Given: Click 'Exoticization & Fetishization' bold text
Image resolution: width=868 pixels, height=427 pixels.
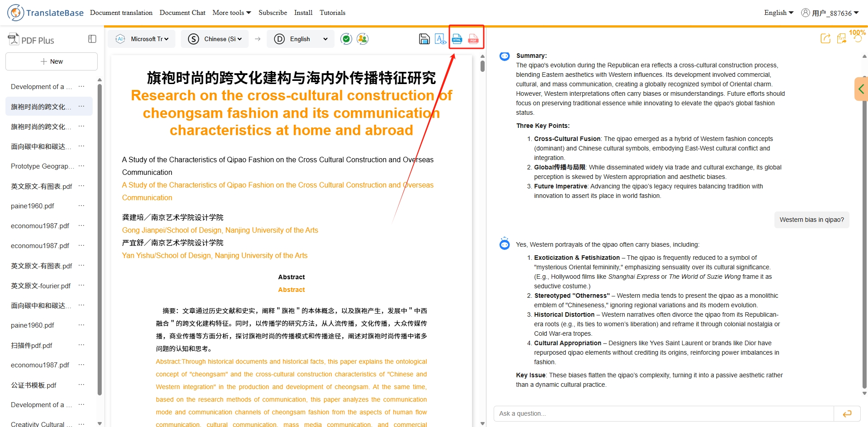Looking at the screenshot, I should tap(577, 258).
